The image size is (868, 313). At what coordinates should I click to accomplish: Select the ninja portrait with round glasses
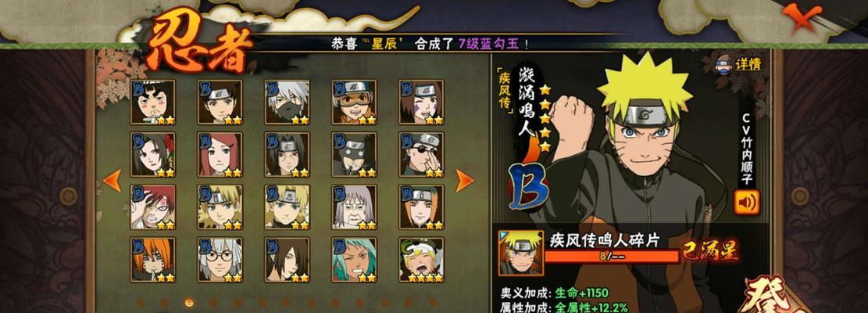[220, 260]
